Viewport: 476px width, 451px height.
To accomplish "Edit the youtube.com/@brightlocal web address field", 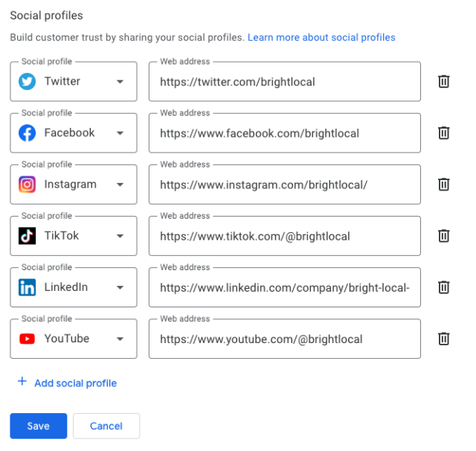I will (285, 339).
